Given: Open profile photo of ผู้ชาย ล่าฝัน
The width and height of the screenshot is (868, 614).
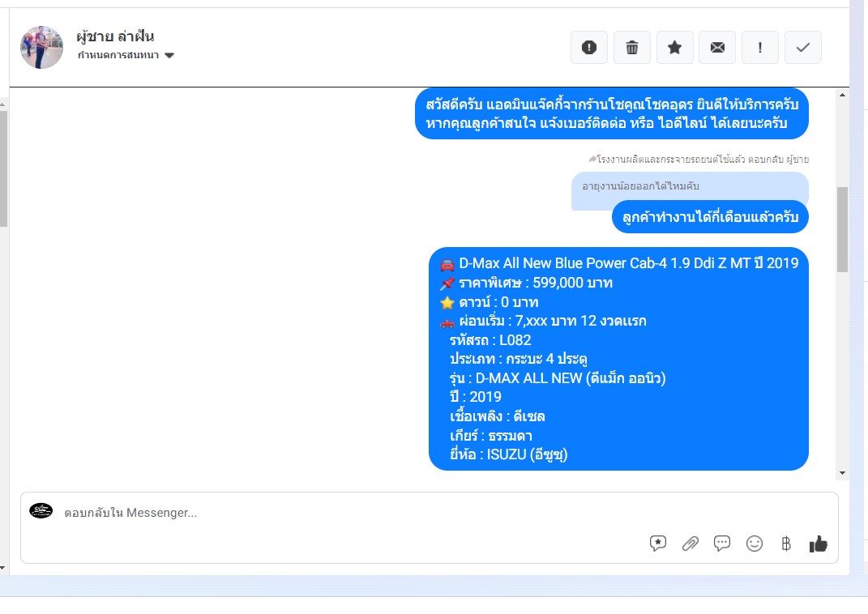Looking at the screenshot, I should tap(41, 47).
